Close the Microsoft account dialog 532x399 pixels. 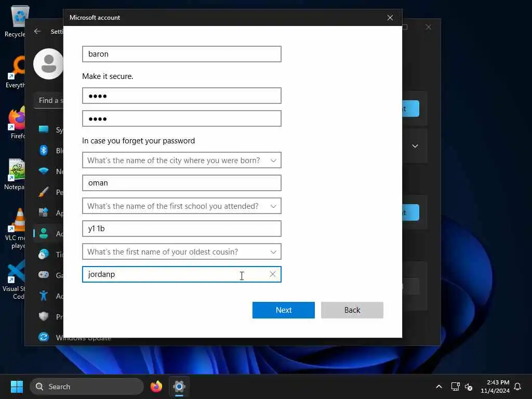tap(390, 18)
